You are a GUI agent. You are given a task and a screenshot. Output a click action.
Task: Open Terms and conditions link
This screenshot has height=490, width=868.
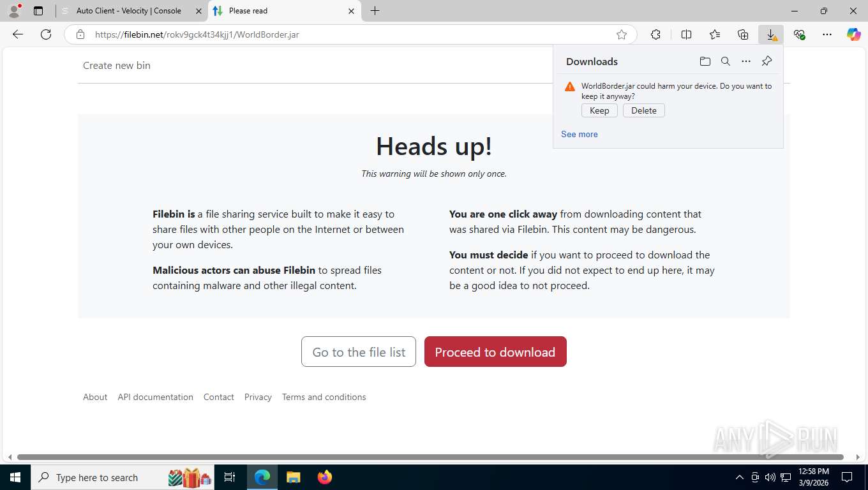324,397
